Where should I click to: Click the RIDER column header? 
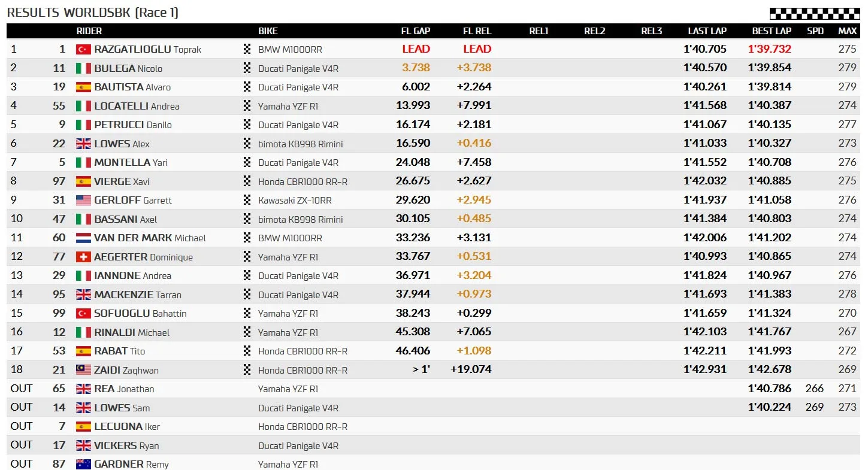pyautogui.click(x=89, y=31)
